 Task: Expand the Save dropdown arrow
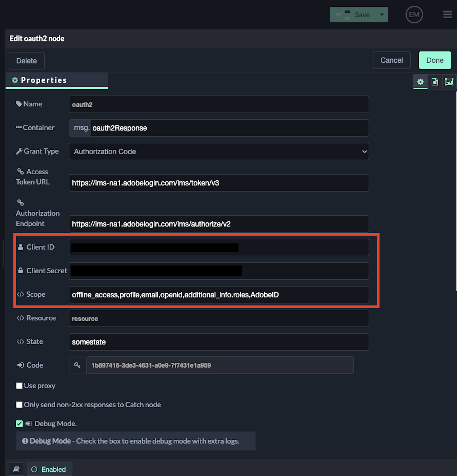(382, 15)
